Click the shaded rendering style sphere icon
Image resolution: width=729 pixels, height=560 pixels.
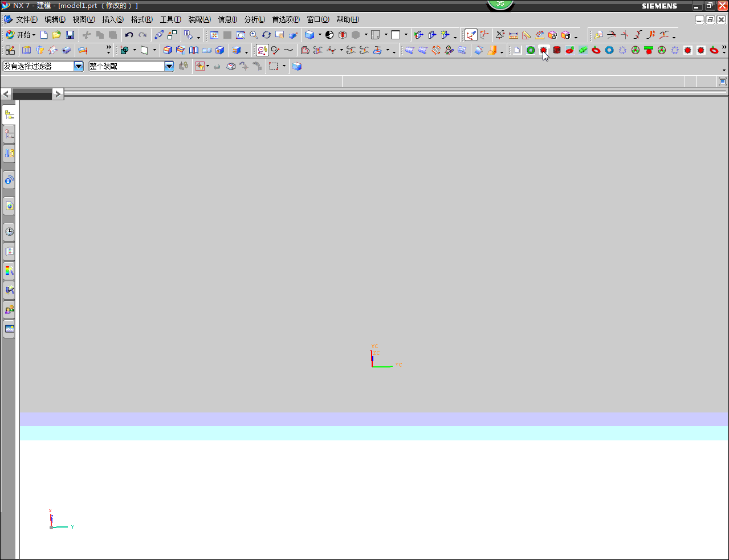click(329, 35)
